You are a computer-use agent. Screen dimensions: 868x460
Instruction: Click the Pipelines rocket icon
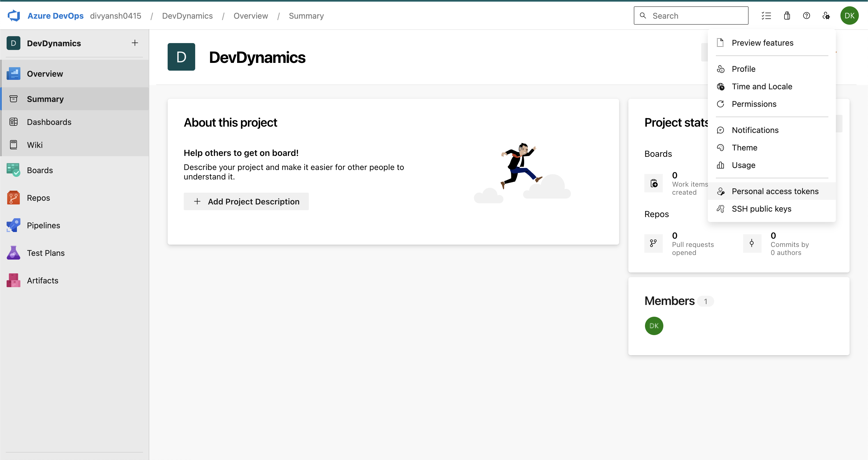tap(13, 225)
